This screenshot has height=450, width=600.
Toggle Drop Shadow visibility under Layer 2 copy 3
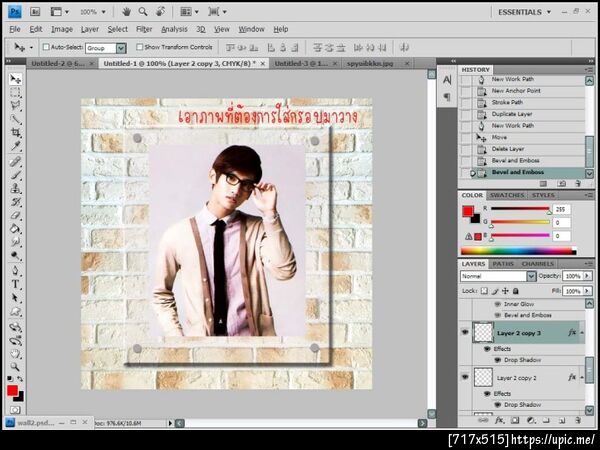coord(497,360)
